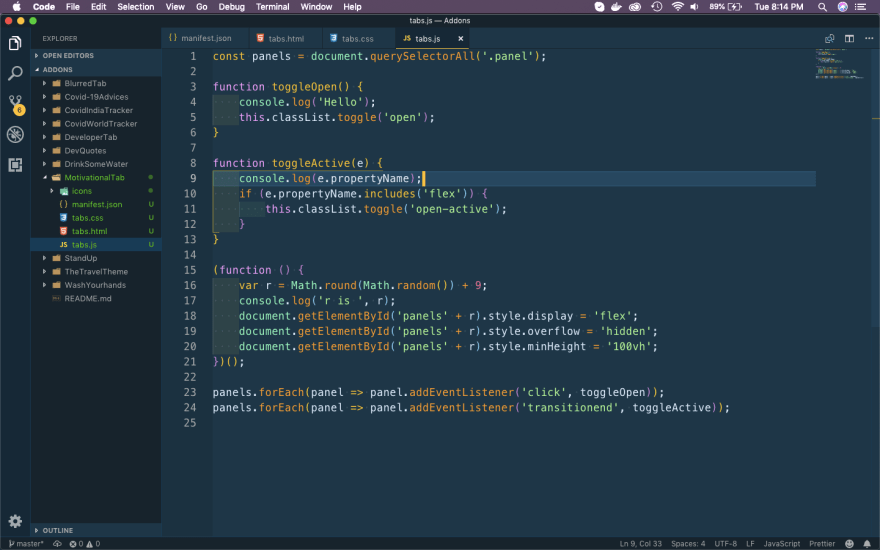
Task: Change end of line sequence LF
Action: (750, 543)
